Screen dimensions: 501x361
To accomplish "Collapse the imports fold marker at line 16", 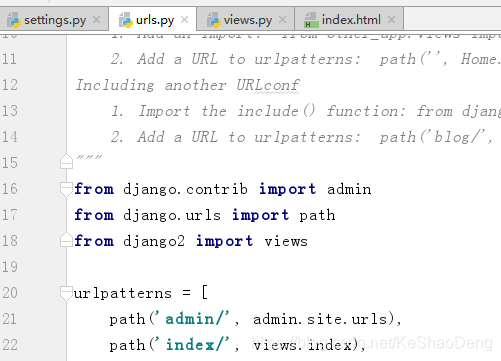I will click(x=66, y=189).
